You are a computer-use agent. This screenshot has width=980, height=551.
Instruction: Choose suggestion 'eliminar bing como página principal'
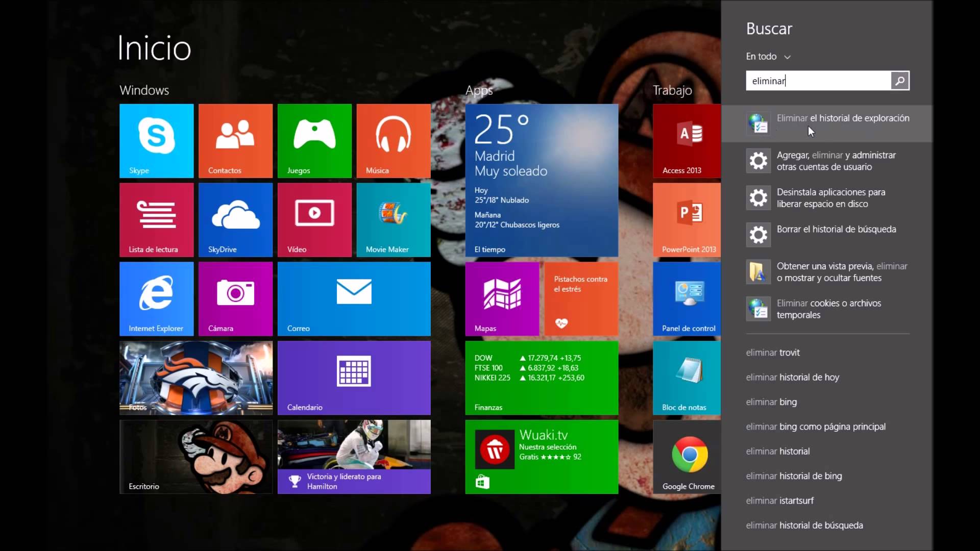pyautogui.click(x=816, y=427)
